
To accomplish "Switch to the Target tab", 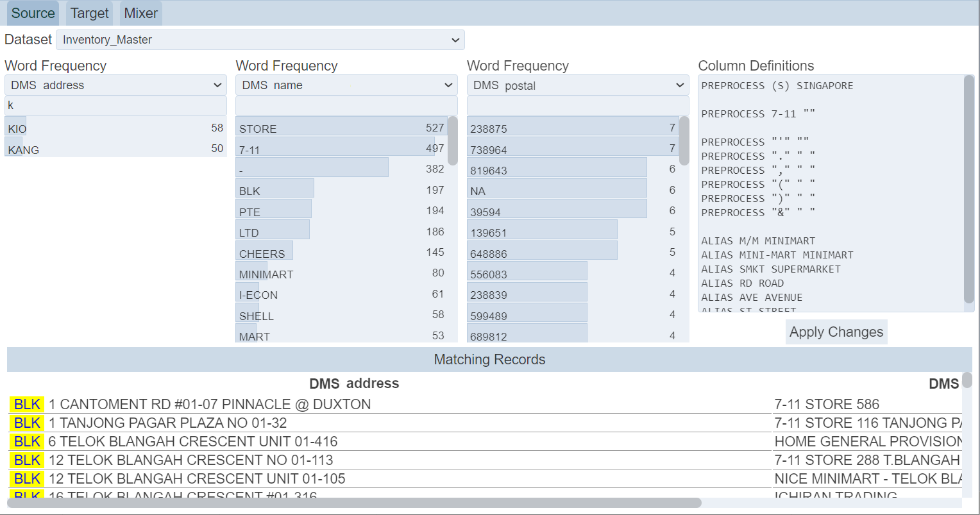I will click(x=89, y=13).
